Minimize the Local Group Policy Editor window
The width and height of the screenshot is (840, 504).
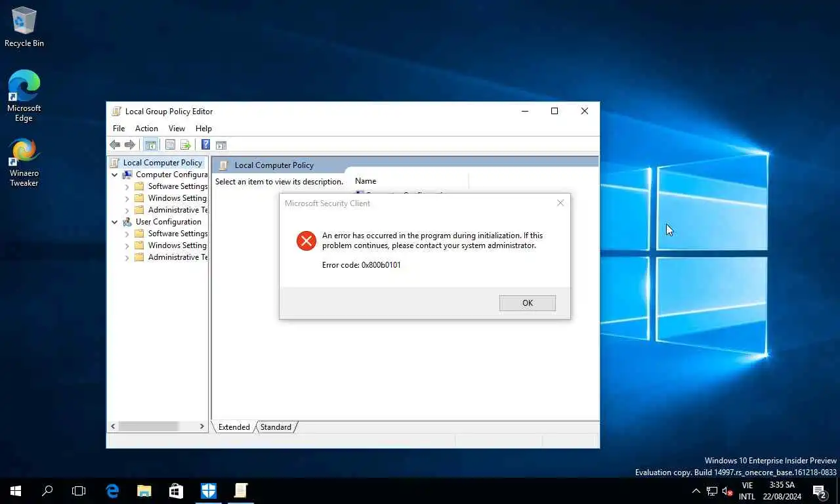tap(525, 112)
